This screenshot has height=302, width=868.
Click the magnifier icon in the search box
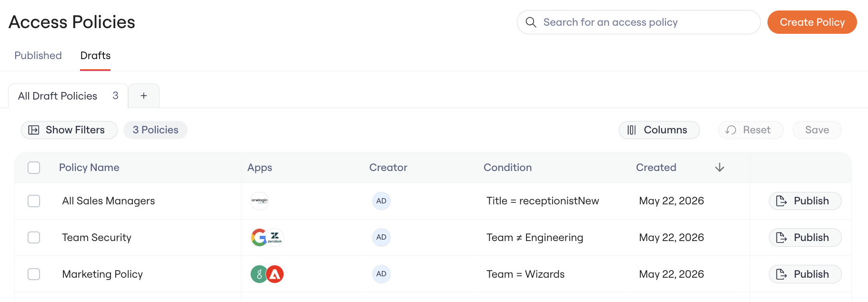531,22
